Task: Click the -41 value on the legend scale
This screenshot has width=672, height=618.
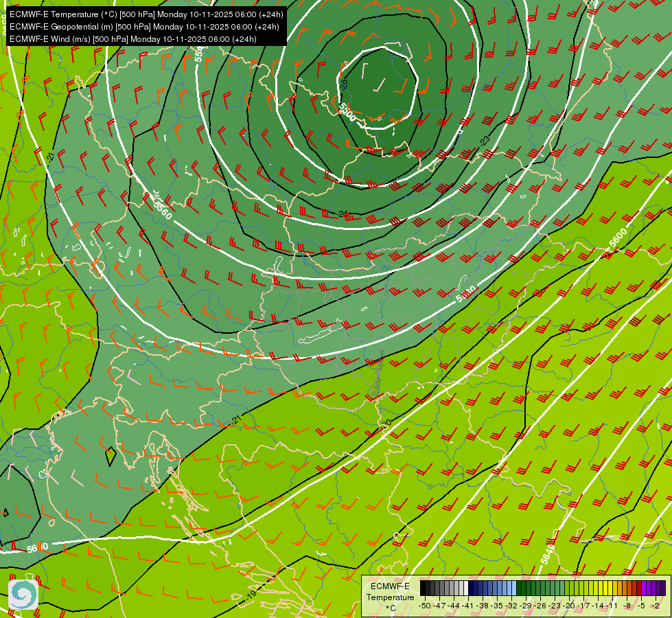Action: 467,606
